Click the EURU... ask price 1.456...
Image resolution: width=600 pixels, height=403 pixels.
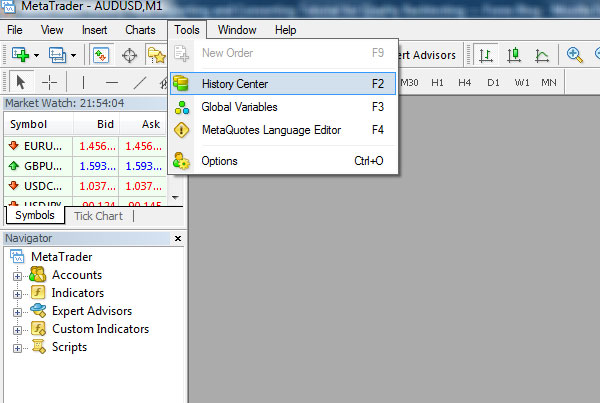143,146
